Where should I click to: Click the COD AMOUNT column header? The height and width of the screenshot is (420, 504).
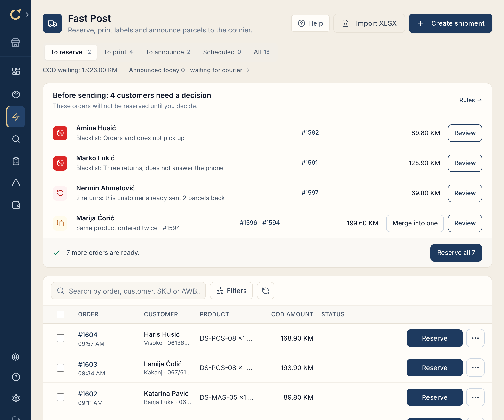pos(292,314)
